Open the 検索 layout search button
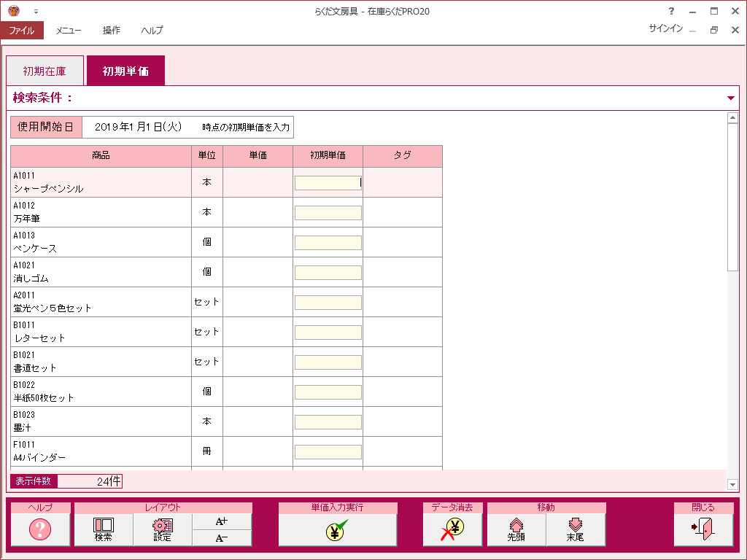747x560 pixels. pyautogui.click(x=104, y=529)
